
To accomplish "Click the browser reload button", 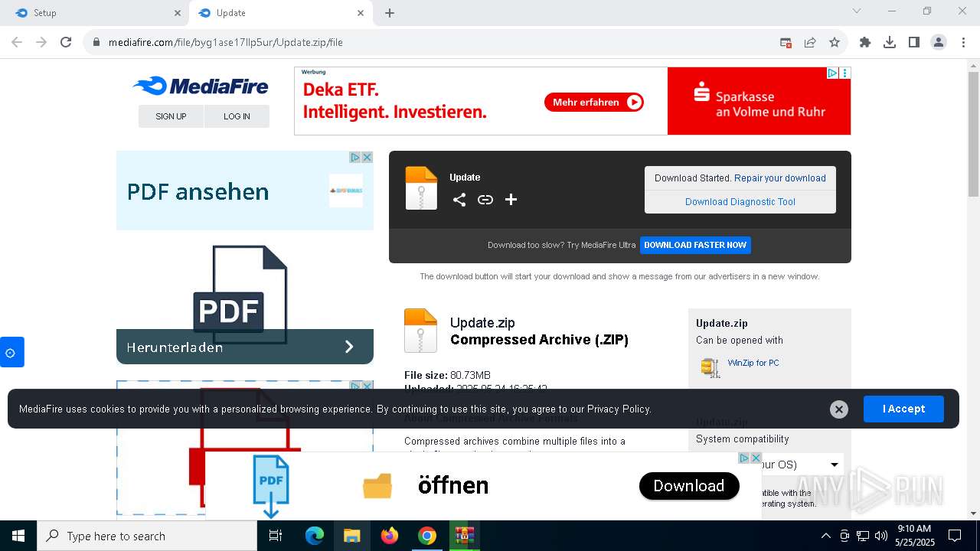I will point(66,43).
